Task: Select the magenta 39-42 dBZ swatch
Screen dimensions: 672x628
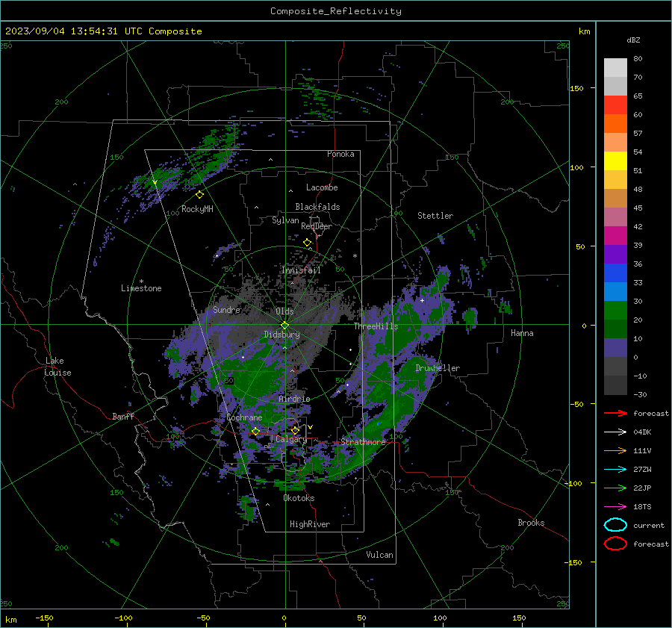Action: click(x=615, y=236)
